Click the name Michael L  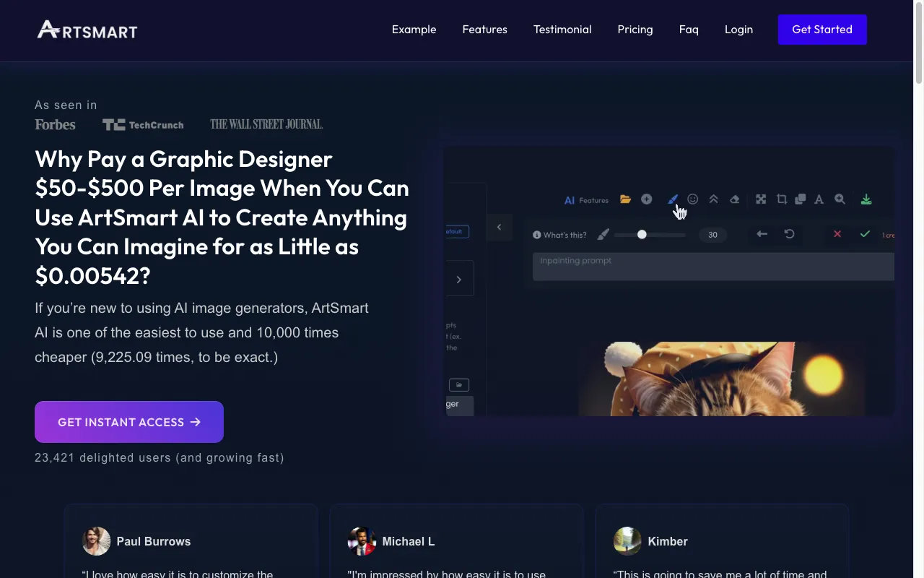click(x=409, y=541)
